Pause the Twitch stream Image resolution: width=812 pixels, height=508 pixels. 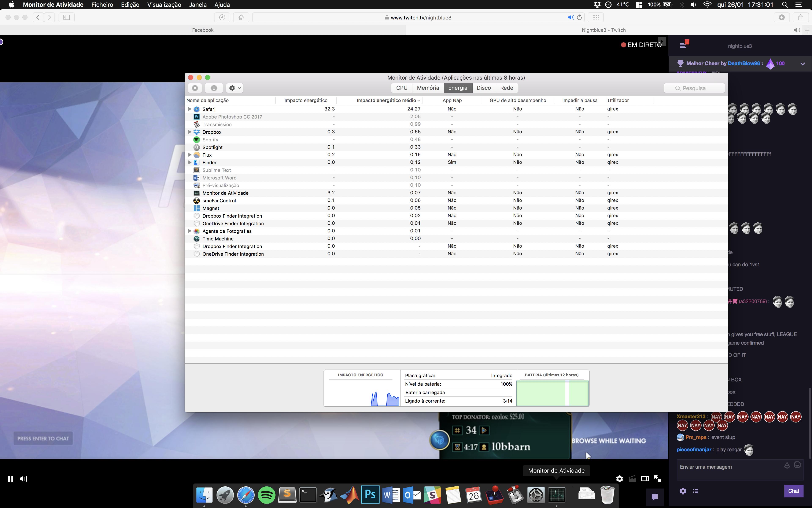pyautogui.click(x=10, y=479)
